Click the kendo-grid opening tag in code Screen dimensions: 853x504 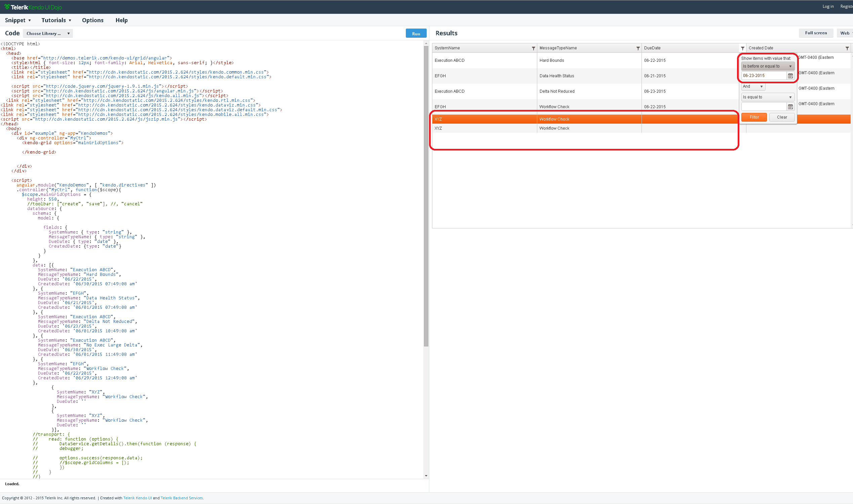click(x=73, y=143)
